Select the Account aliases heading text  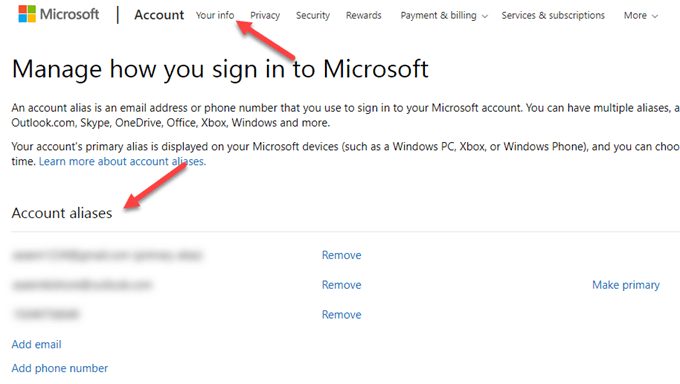coord(62,213)
